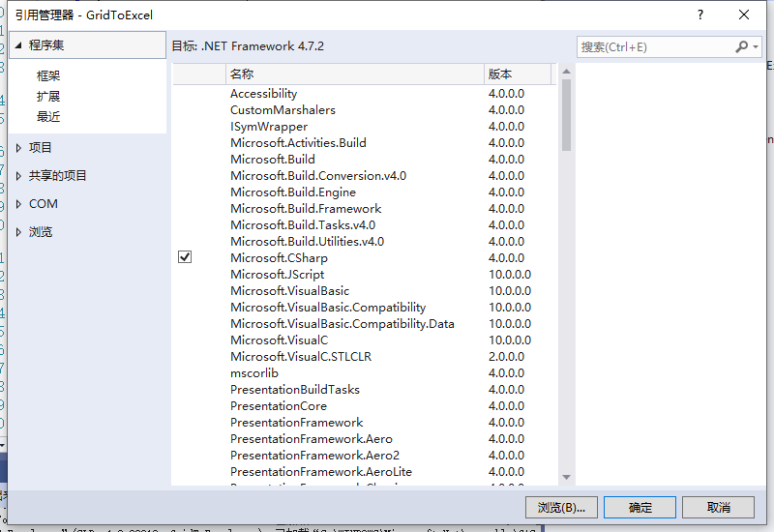Expand the 浏览 section in sidebar
Screen dimensions: 774x532
click(x=18, y=232)
